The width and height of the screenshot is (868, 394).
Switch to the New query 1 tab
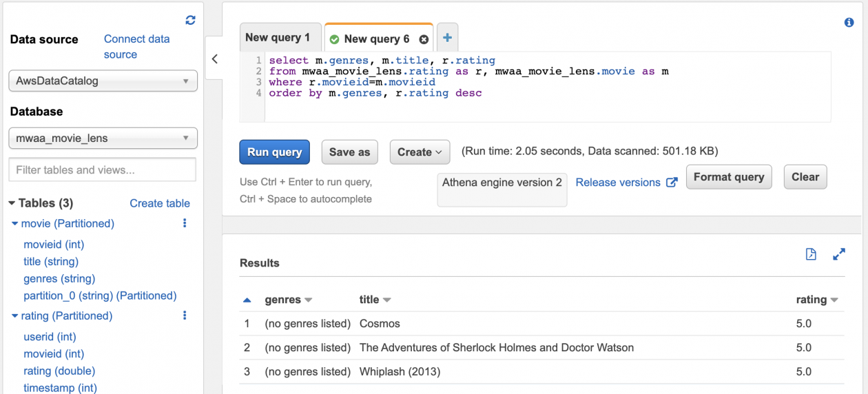[x=278, y=38]
